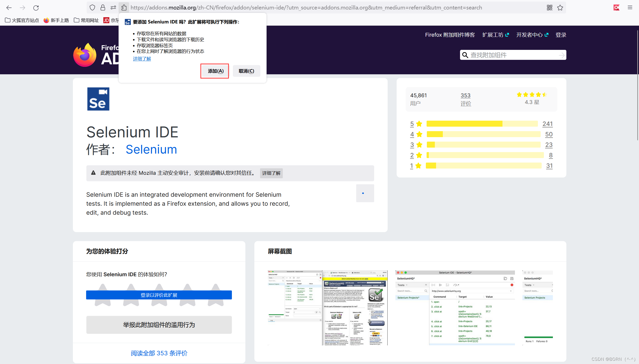Click 添加(A) to add Selenium IDE
This screenshot has width=639, height=364.
[x=215, y=71]
